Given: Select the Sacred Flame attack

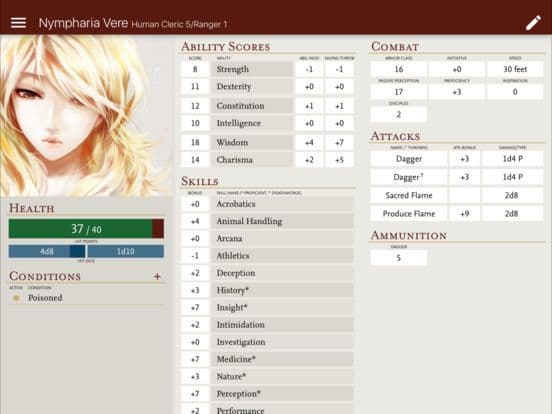Looking at the screenshot, I should 409,195.
